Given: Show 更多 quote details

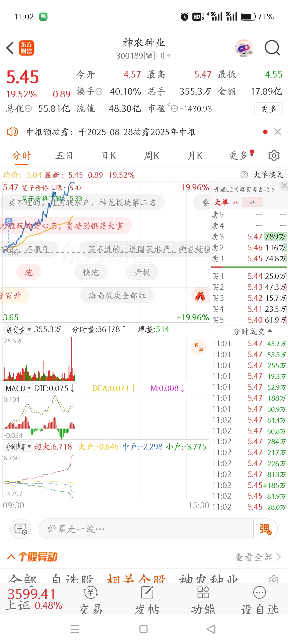Looking at the screenshot, I should [269, 109].
